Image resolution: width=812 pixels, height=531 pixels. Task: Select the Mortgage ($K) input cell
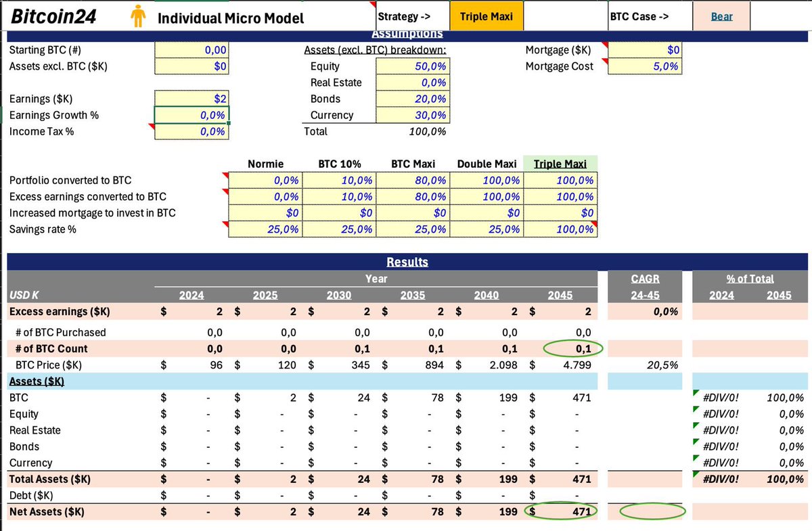click(x=645, y=49)
